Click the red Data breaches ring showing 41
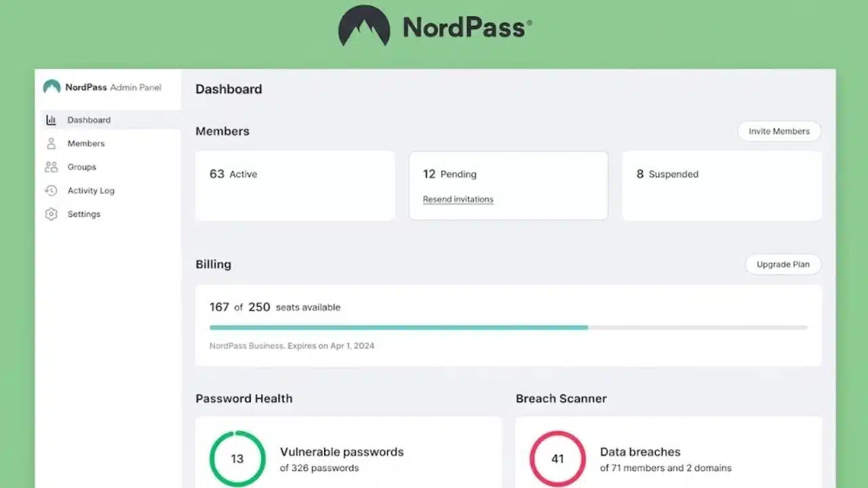The image size is (868, 488). [557, 459]
